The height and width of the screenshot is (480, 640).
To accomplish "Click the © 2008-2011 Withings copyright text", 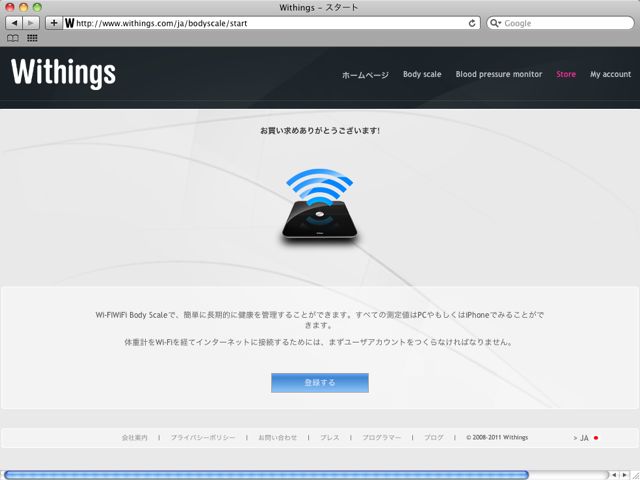I will click(x=497, y=437).
